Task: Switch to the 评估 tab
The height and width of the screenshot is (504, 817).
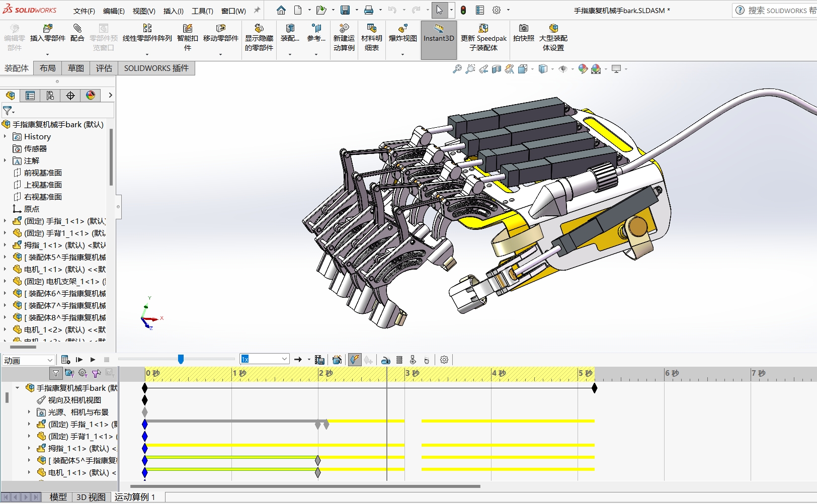Action: pos(104,68)
